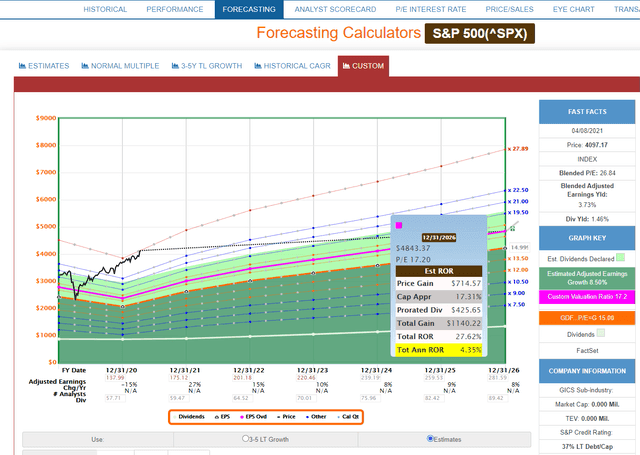Click the dividend field showing 57.71
Screen dimensions: 640x455
[115, 398]
